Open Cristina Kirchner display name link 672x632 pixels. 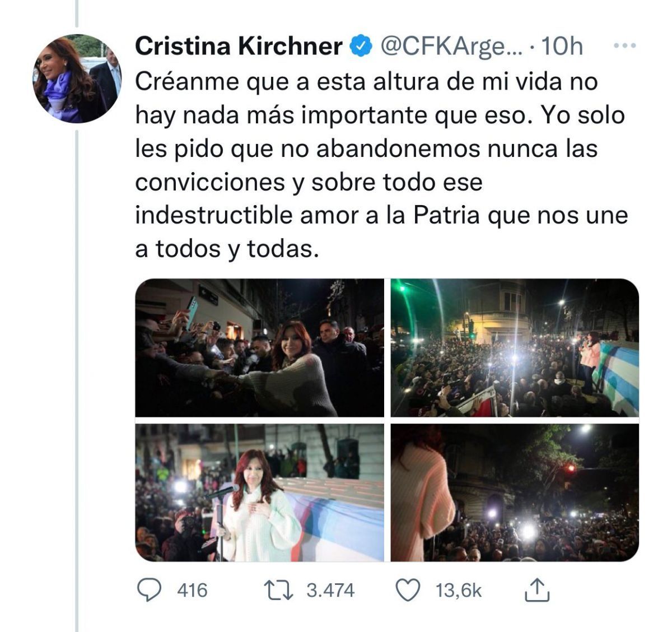[239, 47]
